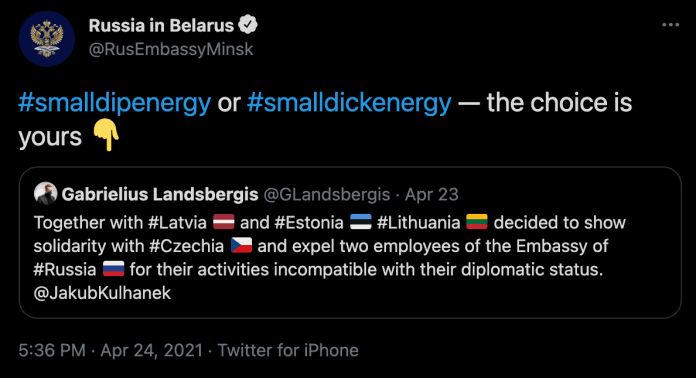Open the #smalldickenergy hashtag
This screenshot has width=696, height=378.
click(349, 103)
